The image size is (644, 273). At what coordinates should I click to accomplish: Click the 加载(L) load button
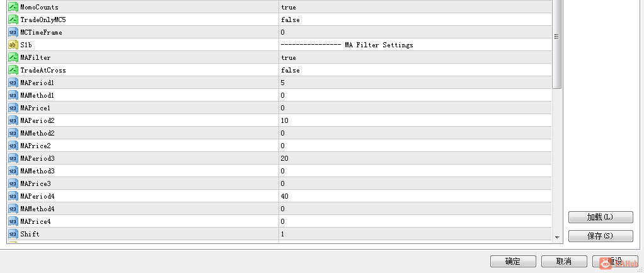click(601, 217)
